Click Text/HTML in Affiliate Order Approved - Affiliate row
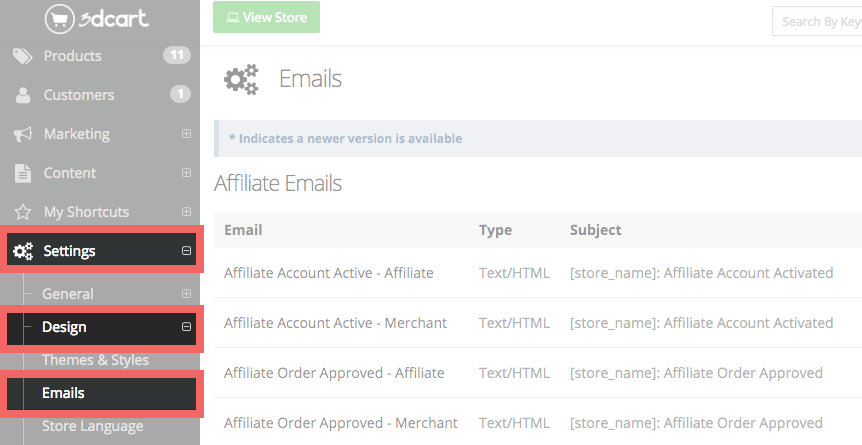The width and height of the screenshot is (862, 445). pyautogui.click(x=514, y=373)
